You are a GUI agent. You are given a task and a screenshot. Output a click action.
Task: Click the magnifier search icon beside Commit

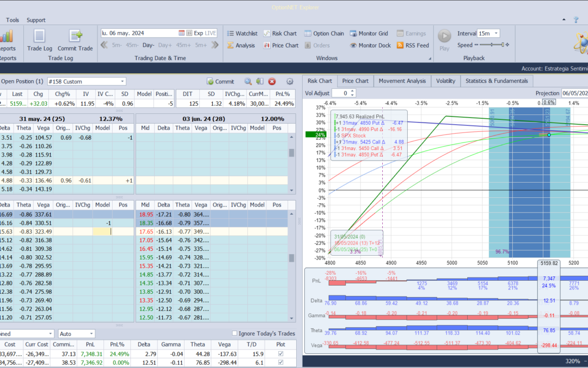tap(248, 81)
